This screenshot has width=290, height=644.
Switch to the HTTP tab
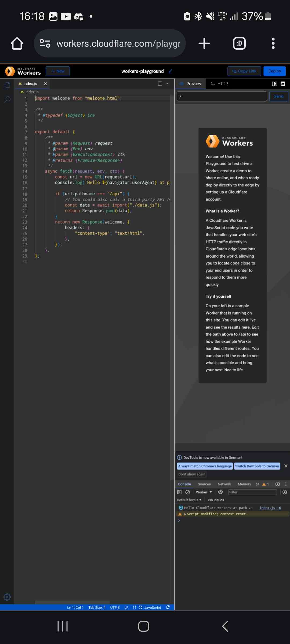pyautogui.click(x=219, y=84)
